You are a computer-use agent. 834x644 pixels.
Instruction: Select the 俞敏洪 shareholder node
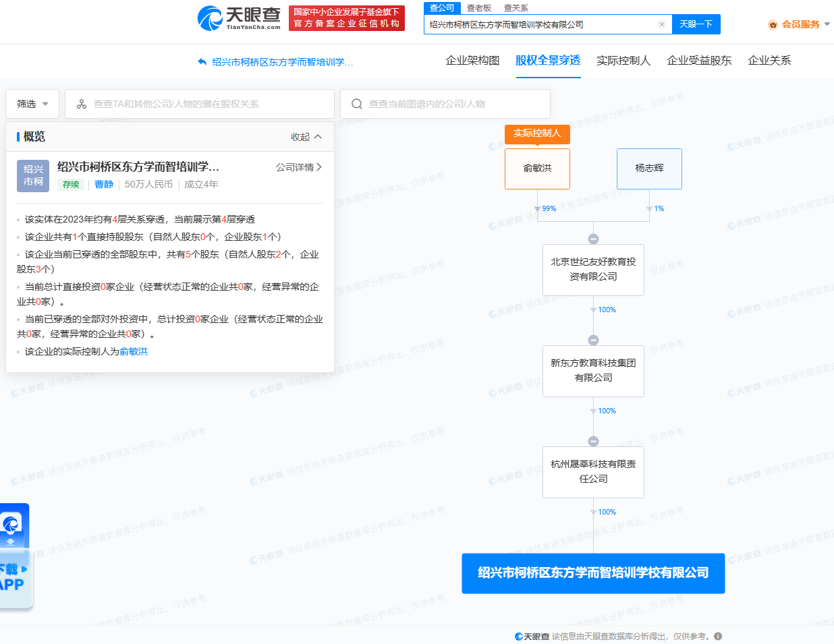538,169
